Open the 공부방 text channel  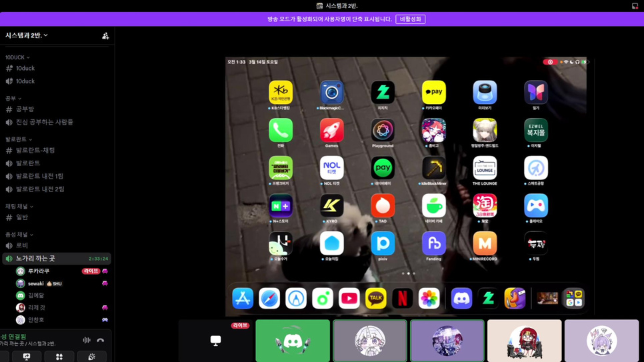(25, 109)
